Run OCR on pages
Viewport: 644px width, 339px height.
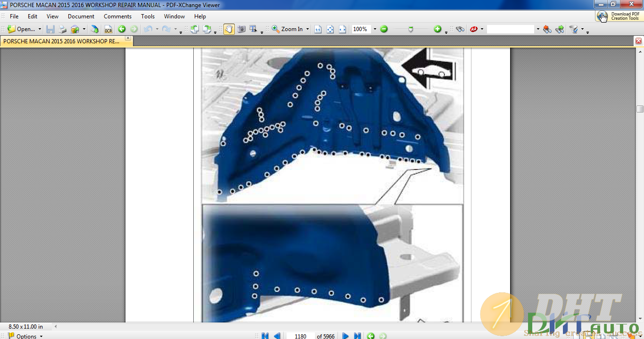108,29
